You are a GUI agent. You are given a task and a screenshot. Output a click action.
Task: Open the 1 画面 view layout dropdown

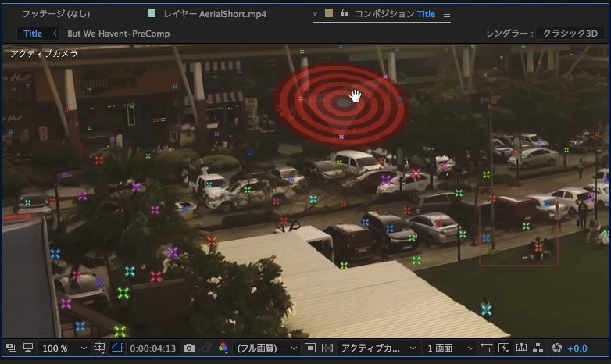(x=450, y=348)
